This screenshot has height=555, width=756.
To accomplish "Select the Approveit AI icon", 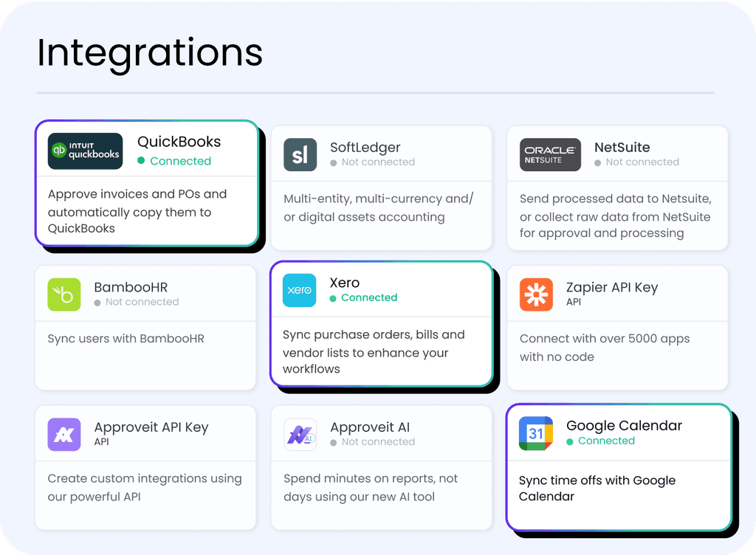I will [300, 435].
